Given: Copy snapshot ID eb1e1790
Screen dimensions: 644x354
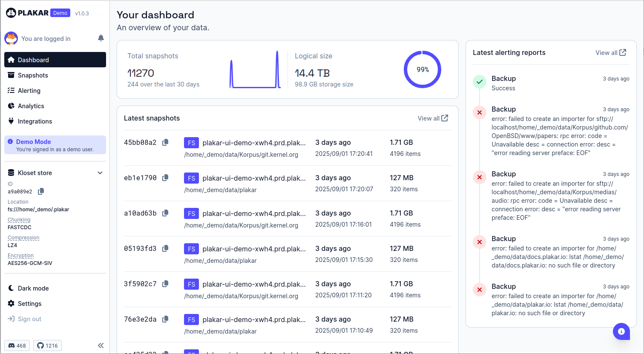Looking at the screenshot, I should (165, 178).
